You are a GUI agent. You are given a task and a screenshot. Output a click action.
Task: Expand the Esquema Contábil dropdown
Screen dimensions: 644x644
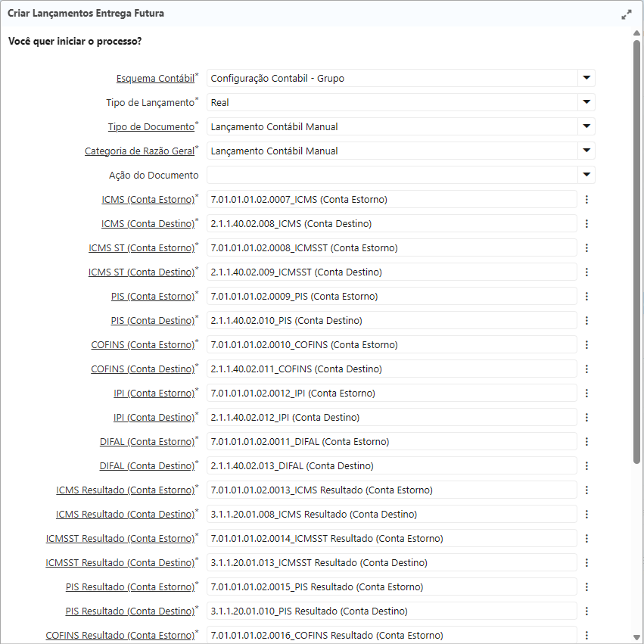[586, 78]
